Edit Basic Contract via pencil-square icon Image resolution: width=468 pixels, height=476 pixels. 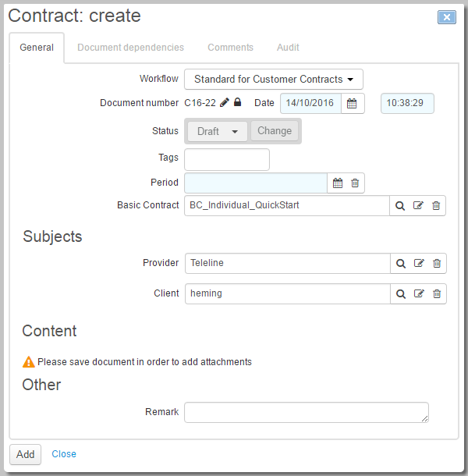418,205
